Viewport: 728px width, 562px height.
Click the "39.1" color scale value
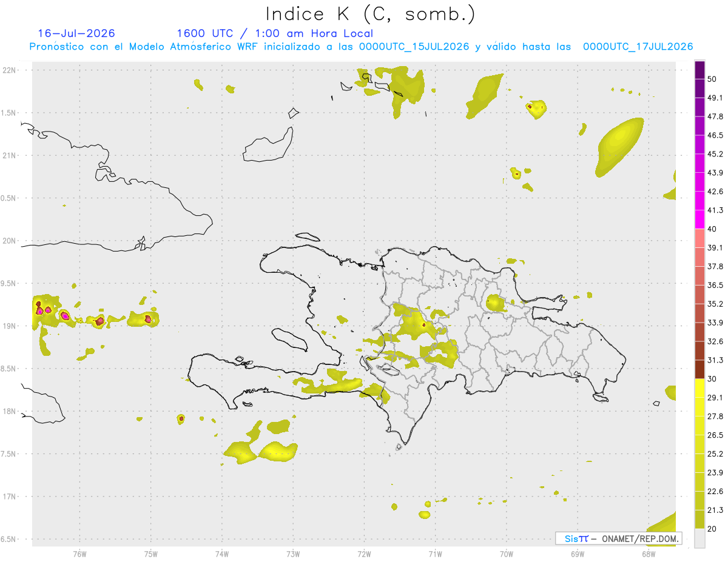point(716,248)
